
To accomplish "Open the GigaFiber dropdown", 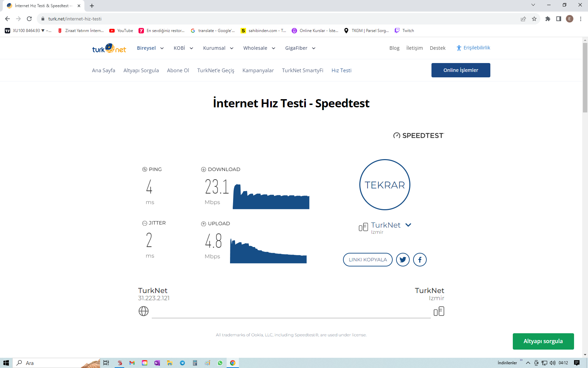I will pyautogui.click(x=300, y=48).
